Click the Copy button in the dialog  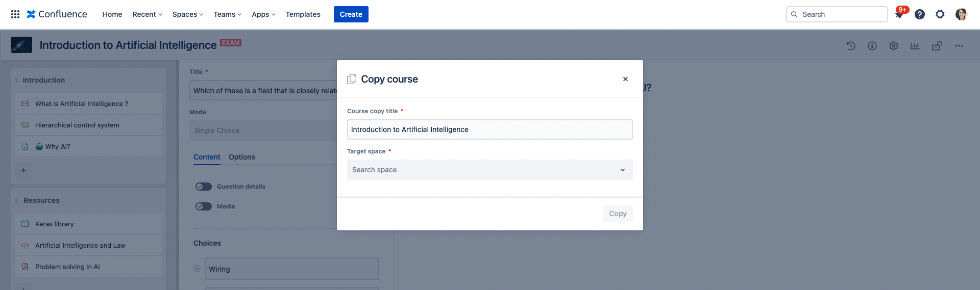618,214
